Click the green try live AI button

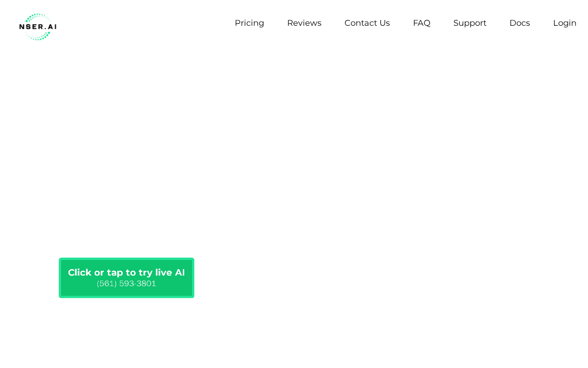coord(126,278)
